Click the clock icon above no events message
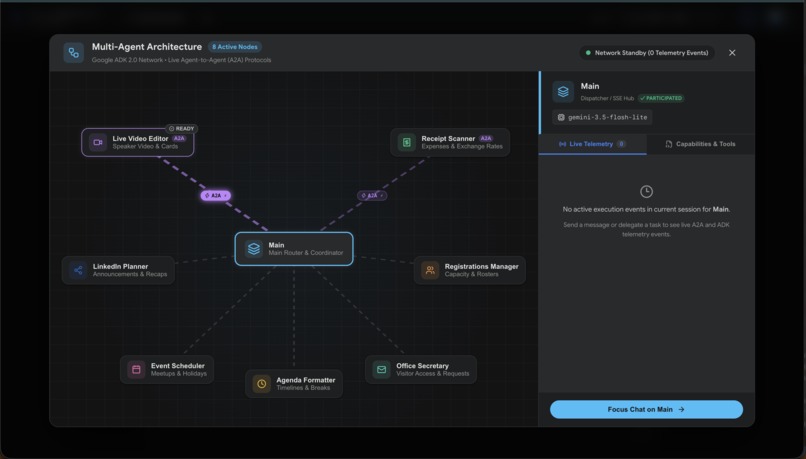The image size is (806, 459). [x=646, y=192]
